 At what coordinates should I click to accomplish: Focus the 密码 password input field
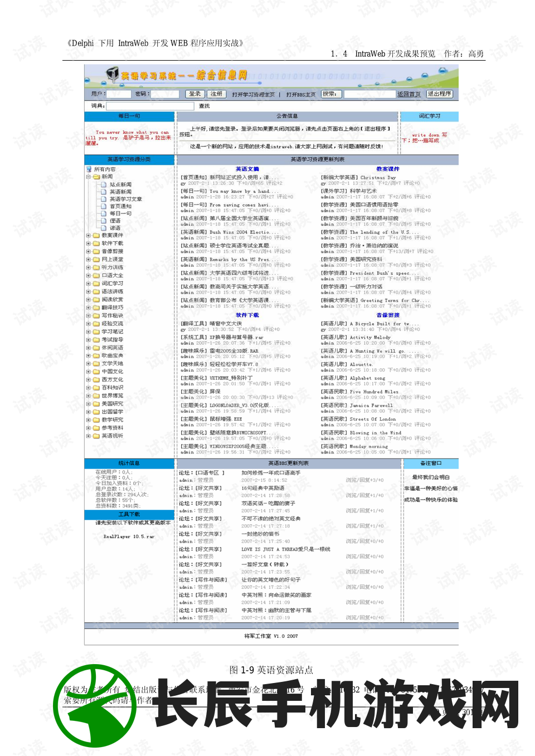coord(165,94)
